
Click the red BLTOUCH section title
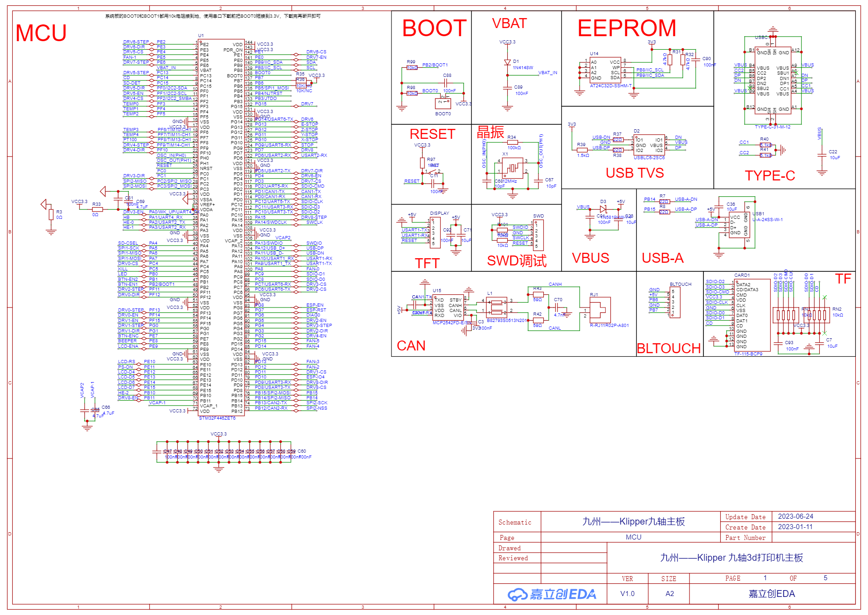(x=669, y=348)
